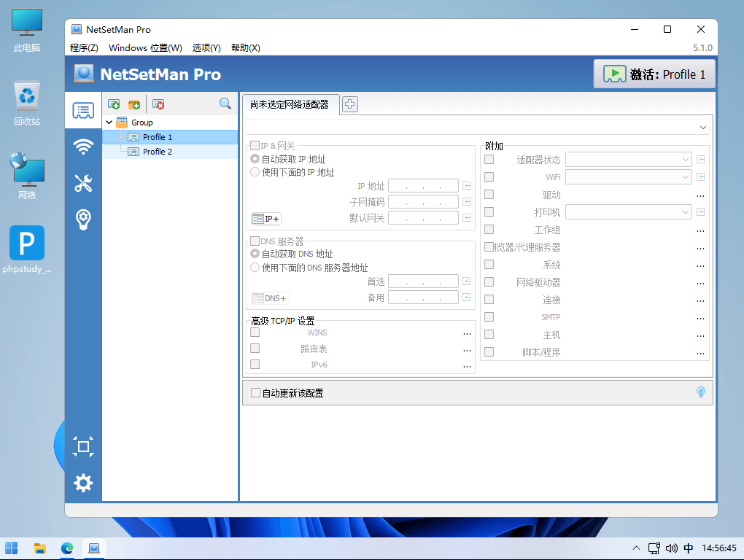Get current preferred DNS arrow icon
The image size is (744, 560).
[467, 281]
